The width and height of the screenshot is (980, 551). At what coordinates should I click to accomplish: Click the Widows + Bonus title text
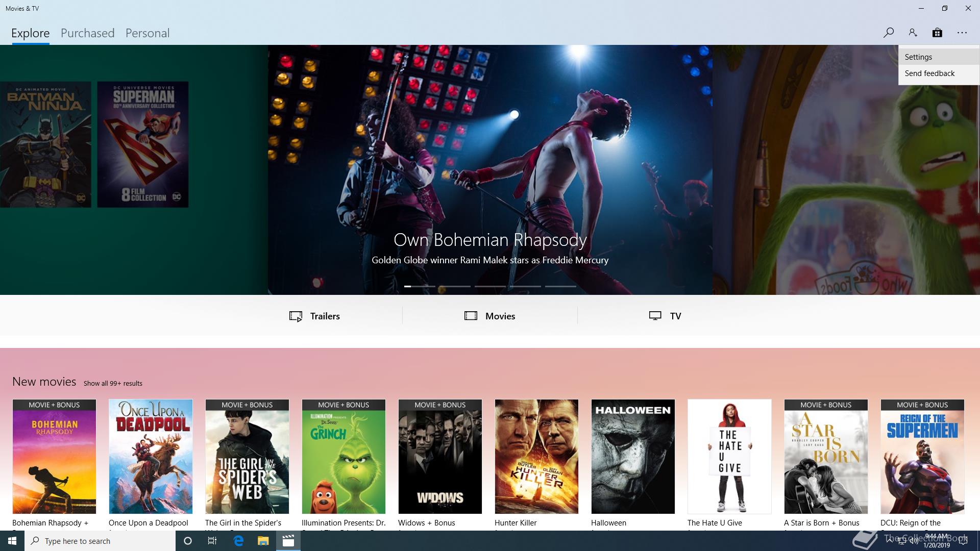pos(427,523)
